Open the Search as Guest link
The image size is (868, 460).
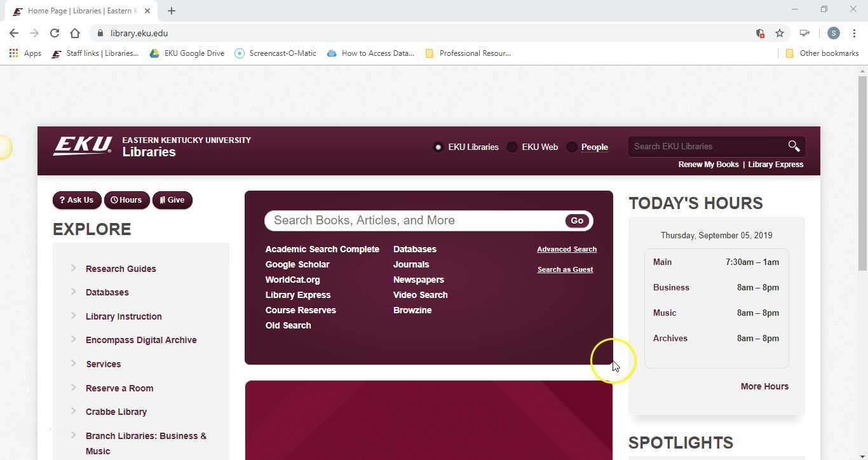tap(565, 269)
